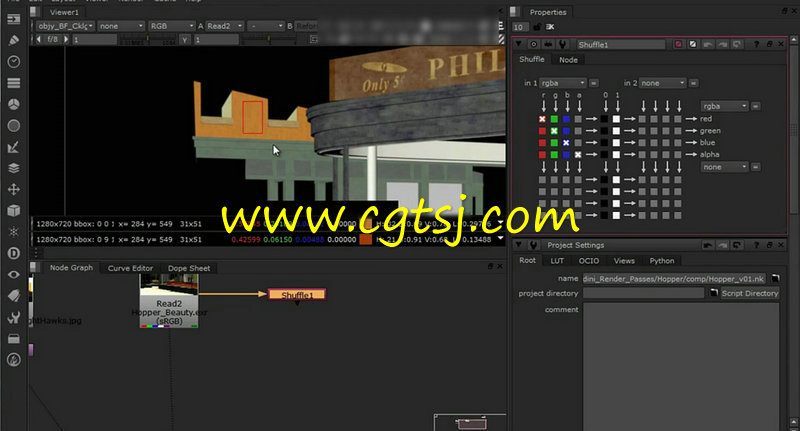
Task: Open the Views nodes menu (eye icon)
Action: pyautogui.click(x=14, y=274)
